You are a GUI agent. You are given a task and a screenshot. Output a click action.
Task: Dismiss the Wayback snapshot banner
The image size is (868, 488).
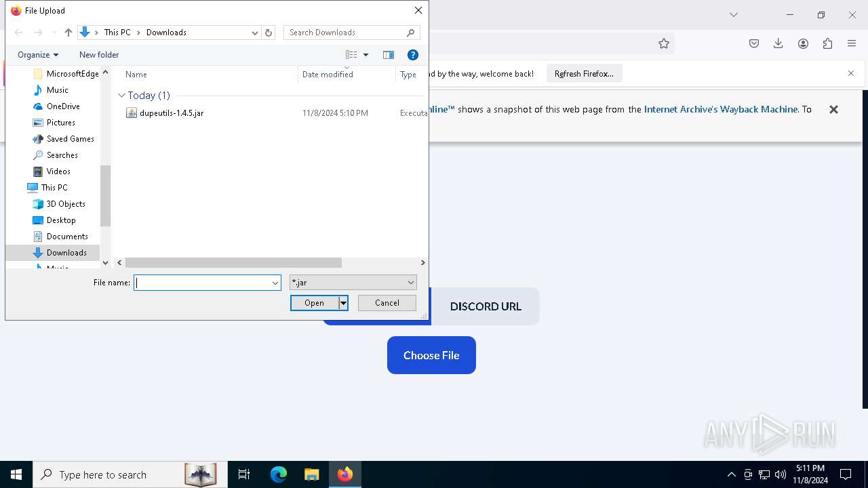click(833, 109)
